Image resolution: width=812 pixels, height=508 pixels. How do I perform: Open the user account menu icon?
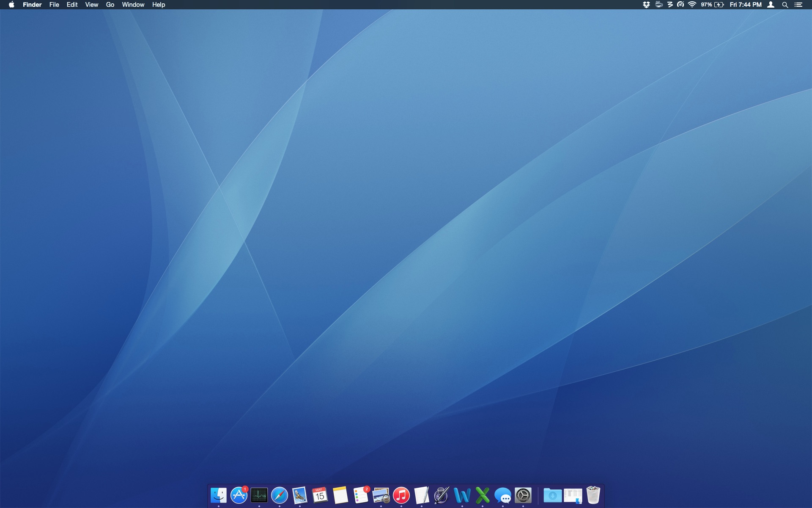(x=771, y=5)
